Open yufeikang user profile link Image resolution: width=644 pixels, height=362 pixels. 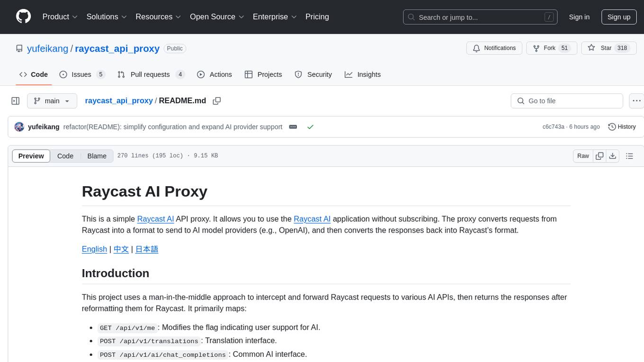point(47,48)
